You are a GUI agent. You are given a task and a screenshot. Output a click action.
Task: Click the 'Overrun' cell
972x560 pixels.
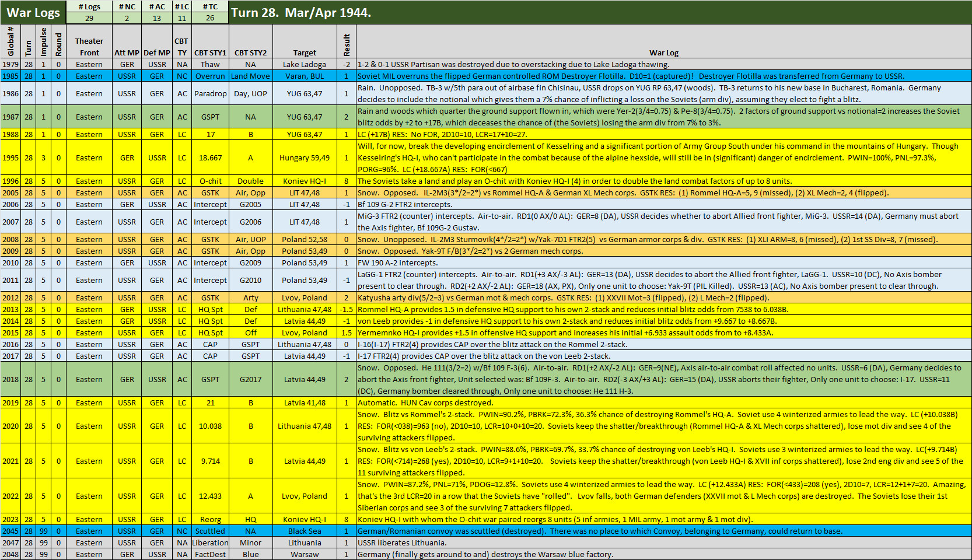pos(210,76)
